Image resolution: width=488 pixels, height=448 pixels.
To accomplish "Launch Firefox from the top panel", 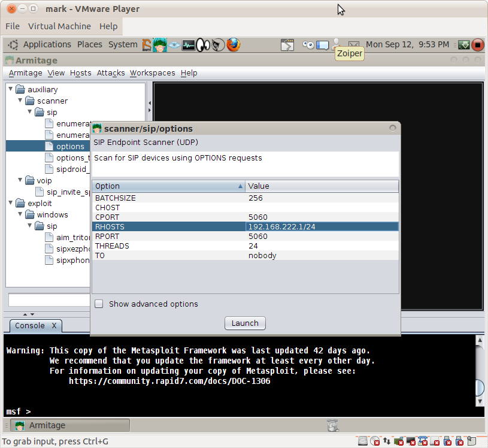I will 234,44.
